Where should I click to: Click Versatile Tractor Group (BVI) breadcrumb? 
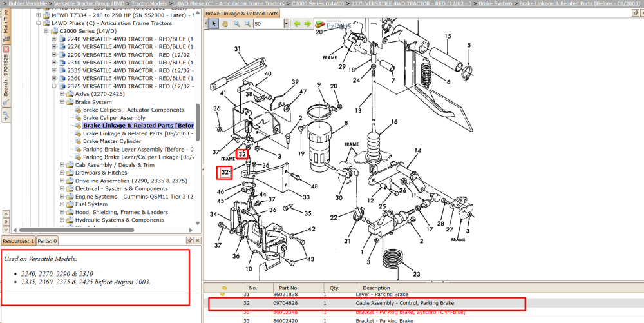pyautogui.click(x=90, y=3)
